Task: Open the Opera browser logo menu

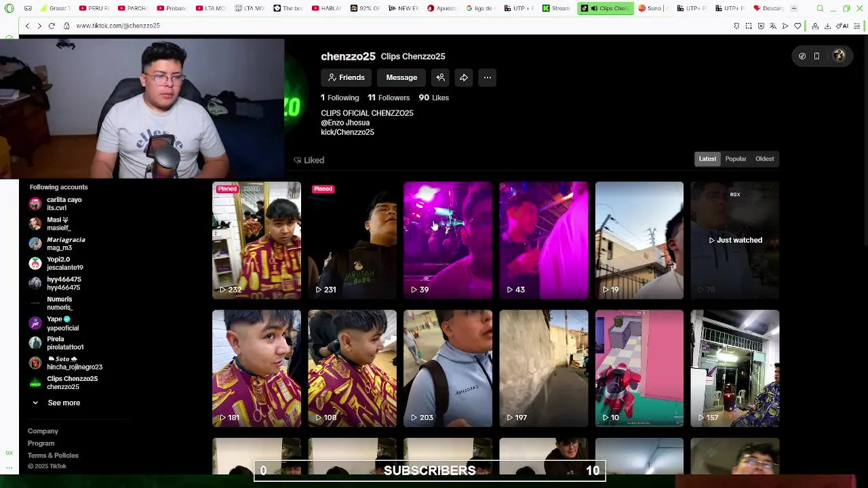Action: 9,8
